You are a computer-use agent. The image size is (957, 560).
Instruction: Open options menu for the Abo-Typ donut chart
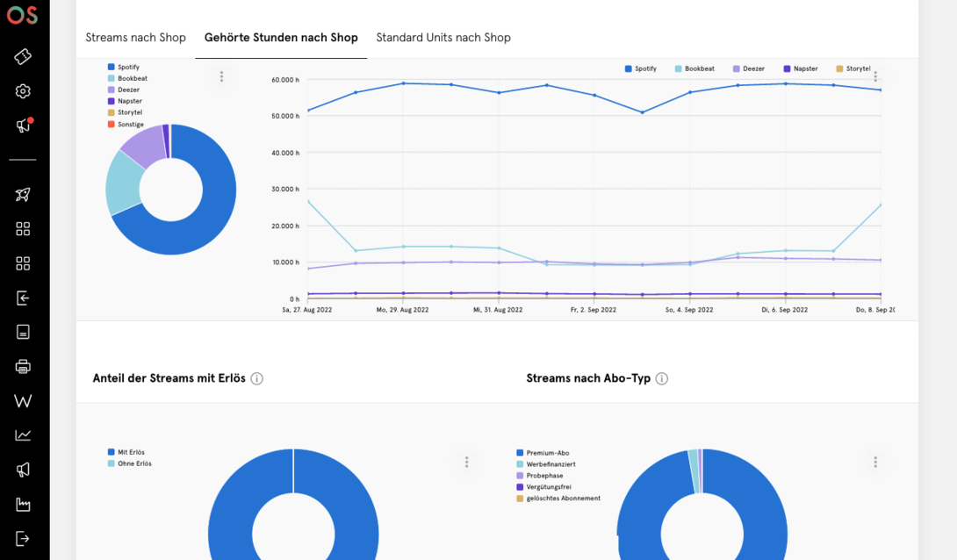tap(875, 462)
